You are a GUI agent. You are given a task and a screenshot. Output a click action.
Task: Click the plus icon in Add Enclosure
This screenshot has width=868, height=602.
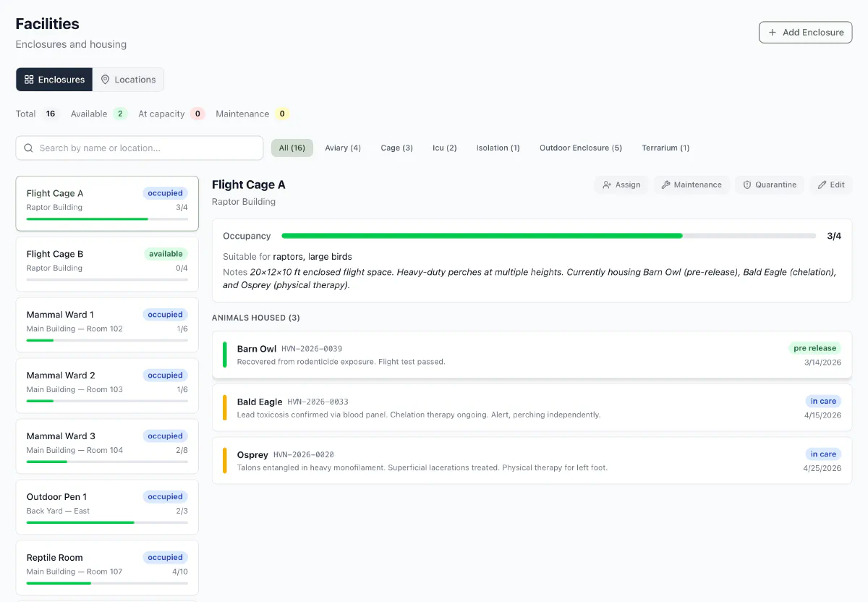pyautogui.click(x=773, y=33)
